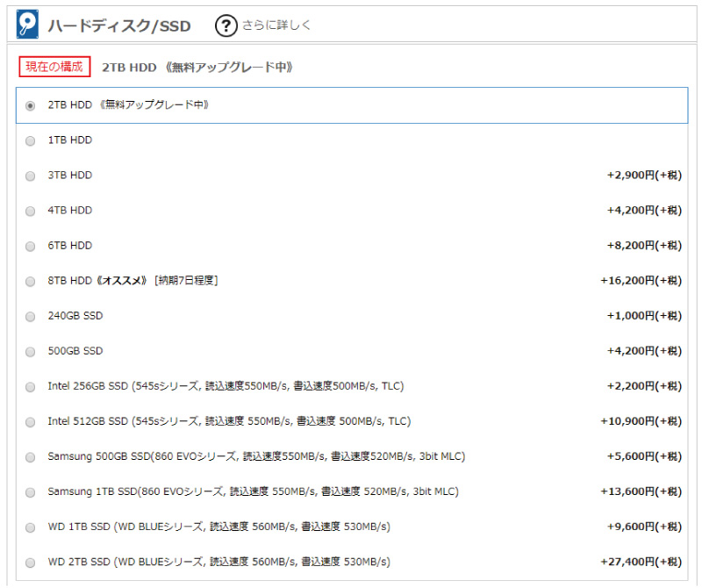Click the Intel 256GB SSD 545s description

[x=226, y=386]
